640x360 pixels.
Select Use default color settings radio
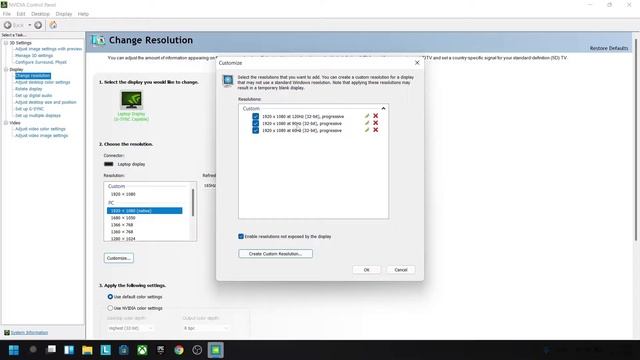(x=110, y=297)
